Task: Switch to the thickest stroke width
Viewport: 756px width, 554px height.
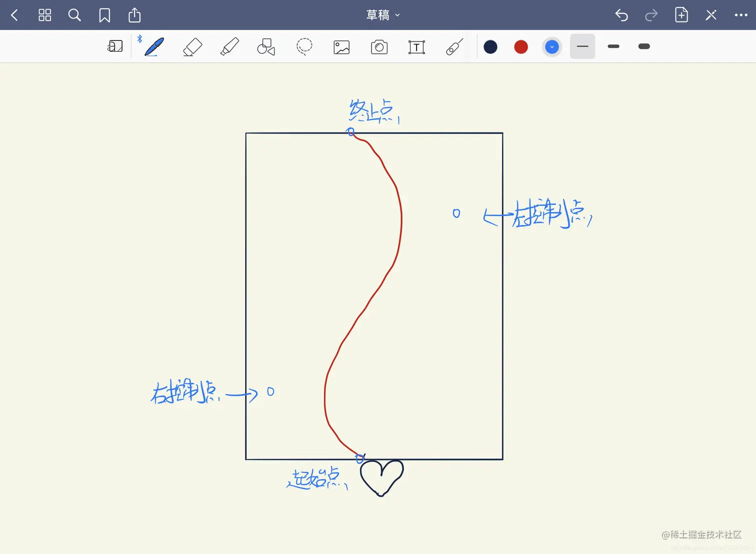Action: tap(644, 46)
